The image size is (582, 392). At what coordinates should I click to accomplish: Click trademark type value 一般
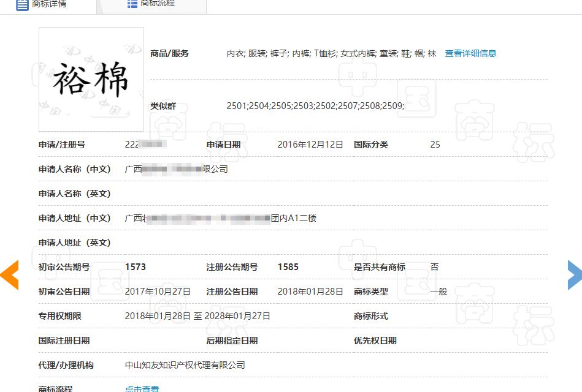(x=437, y=292)
